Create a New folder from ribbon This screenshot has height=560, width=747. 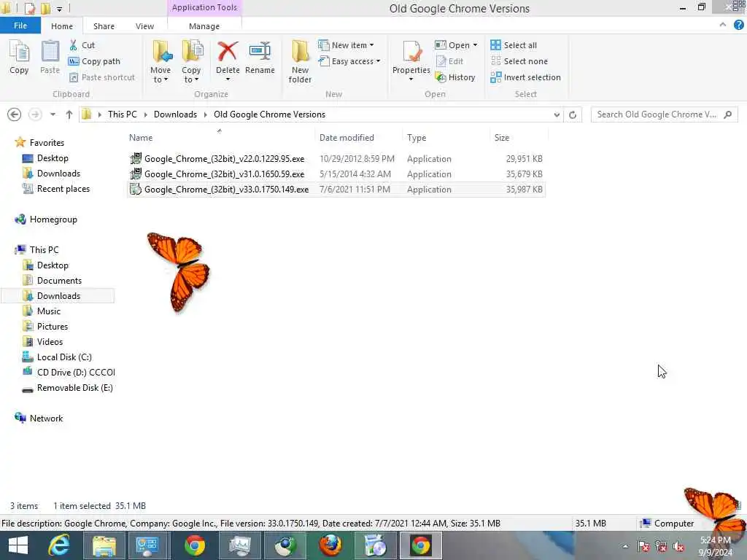click(x=300, y=62)
